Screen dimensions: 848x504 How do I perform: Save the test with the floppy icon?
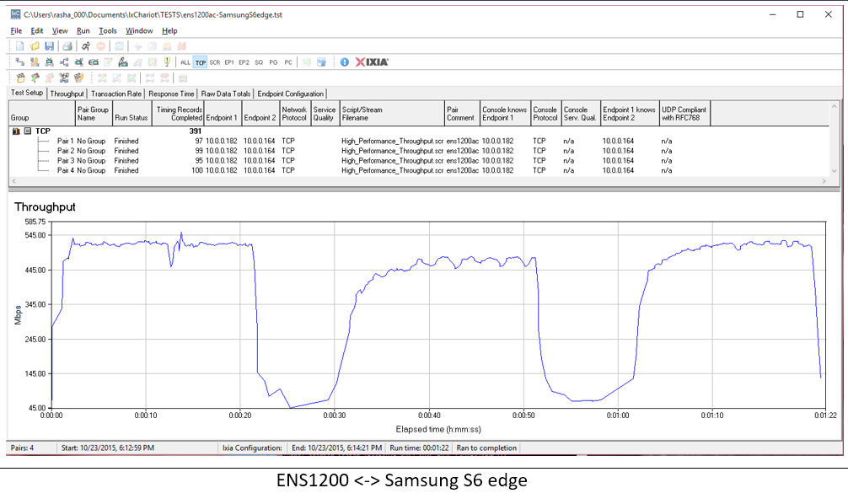pyautogui.click(x=49, y=46)
